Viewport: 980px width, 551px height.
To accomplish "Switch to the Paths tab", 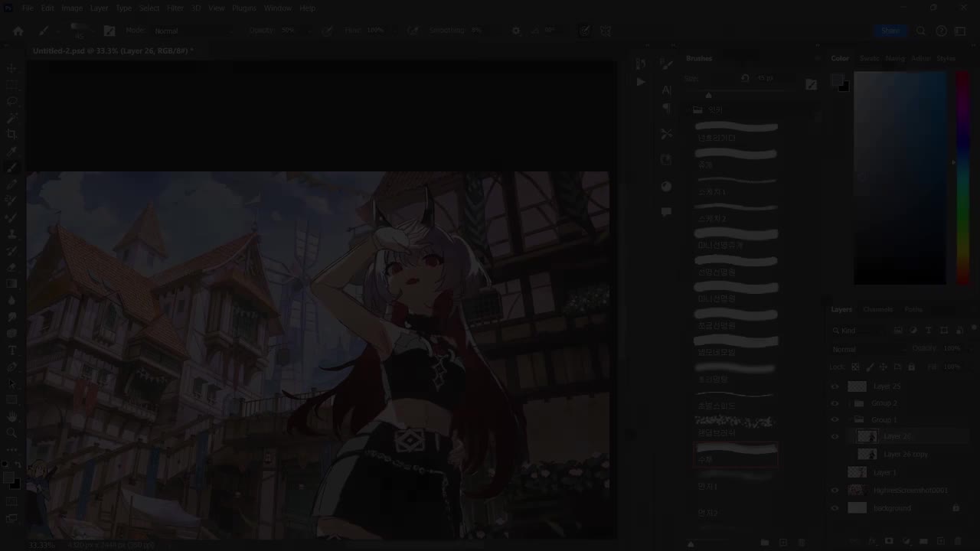I will click(913, 310).
